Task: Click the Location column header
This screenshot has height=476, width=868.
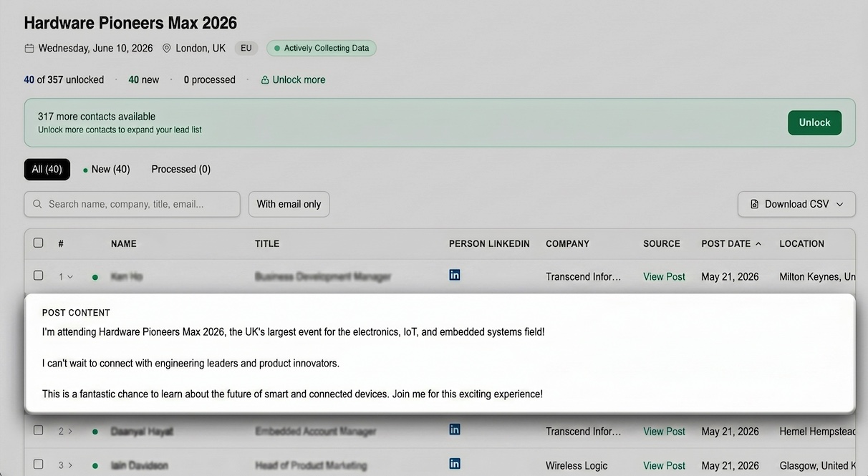Action: 801,243
